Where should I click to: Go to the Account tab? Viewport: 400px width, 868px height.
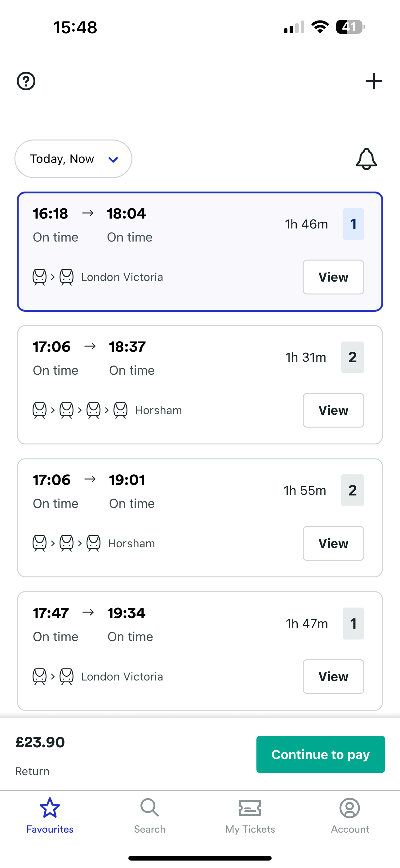tap(350, 815)
